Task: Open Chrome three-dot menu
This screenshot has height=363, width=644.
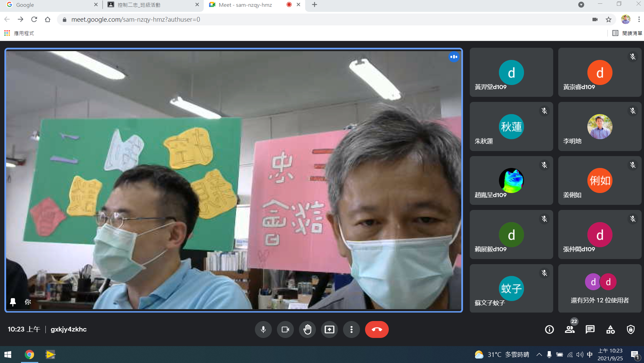Action: 639,20
